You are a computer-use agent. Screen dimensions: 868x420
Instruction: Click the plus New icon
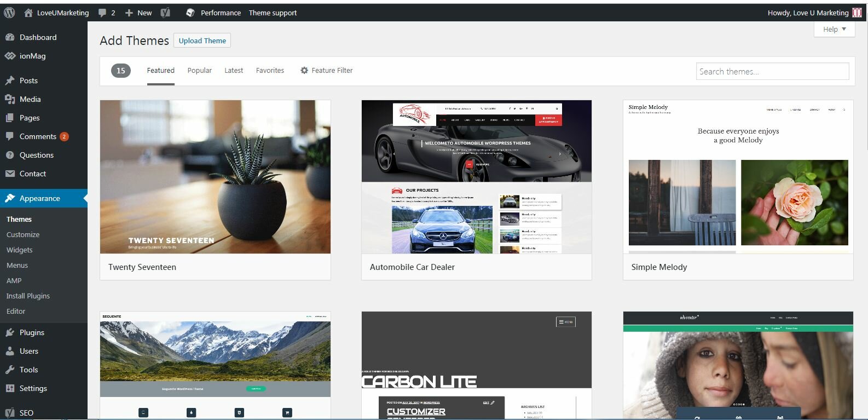tap(129, 13)
